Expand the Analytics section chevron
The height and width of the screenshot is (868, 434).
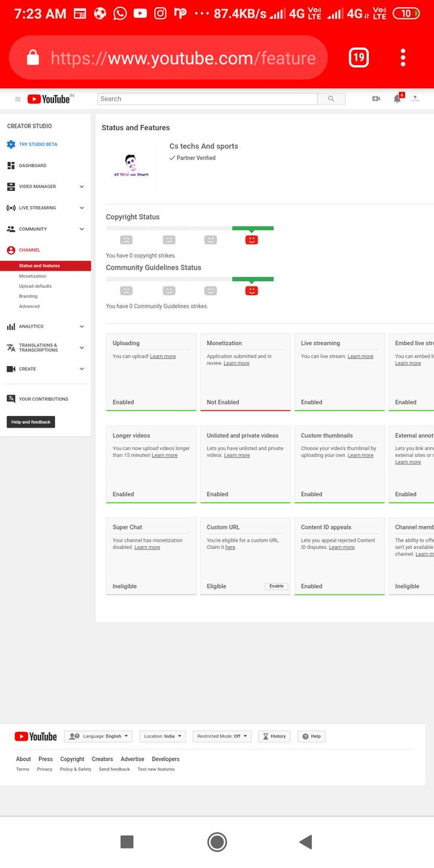click(82, 326)
